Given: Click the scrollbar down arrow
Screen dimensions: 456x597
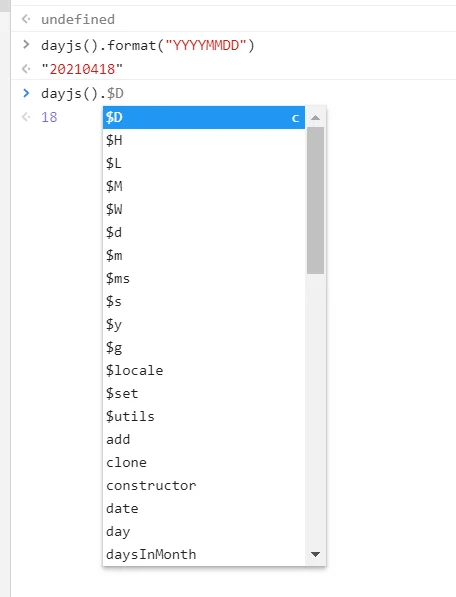Looking at the screenshot, I should [315, 554].
